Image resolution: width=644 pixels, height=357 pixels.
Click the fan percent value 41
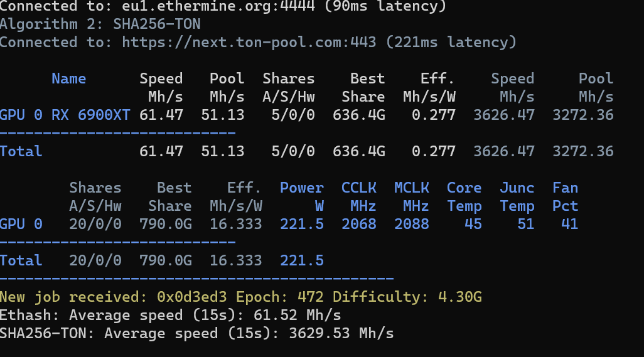point(570,224)
